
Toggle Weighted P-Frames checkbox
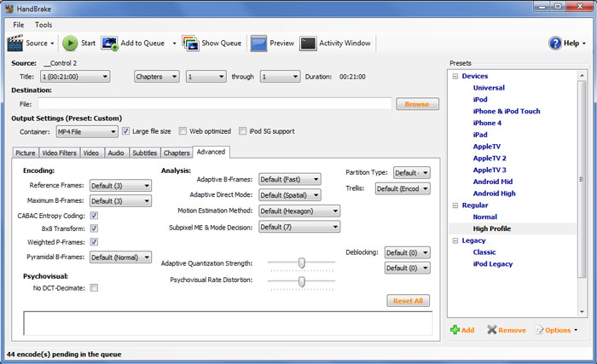click(x=94, y=242)
